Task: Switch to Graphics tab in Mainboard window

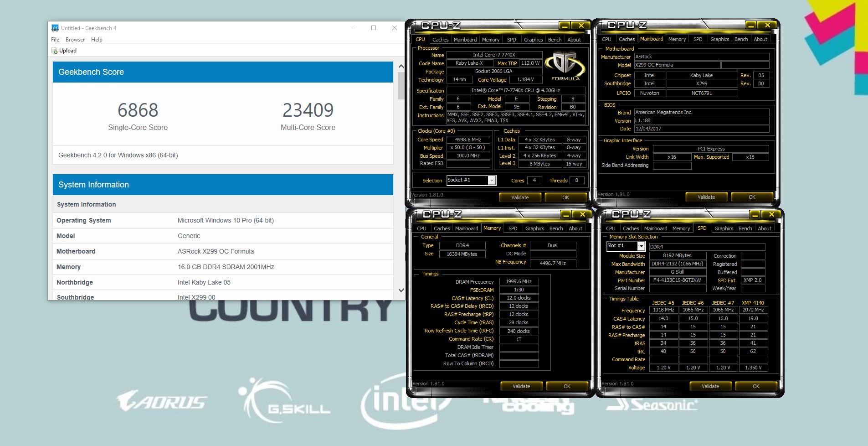Action: pos(719,39)
